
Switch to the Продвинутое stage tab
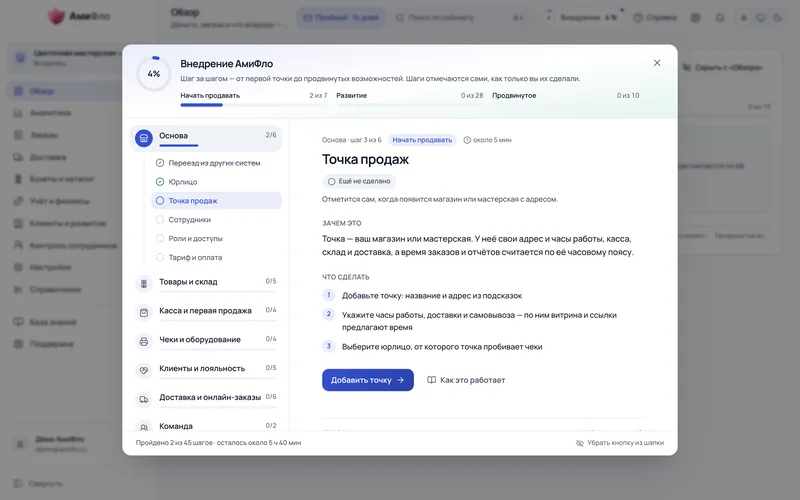click(565, 98)
